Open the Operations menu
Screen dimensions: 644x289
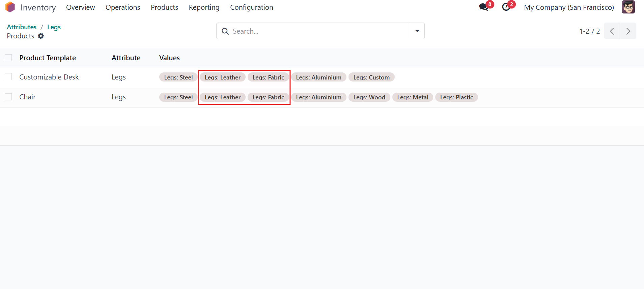(123, 7)
